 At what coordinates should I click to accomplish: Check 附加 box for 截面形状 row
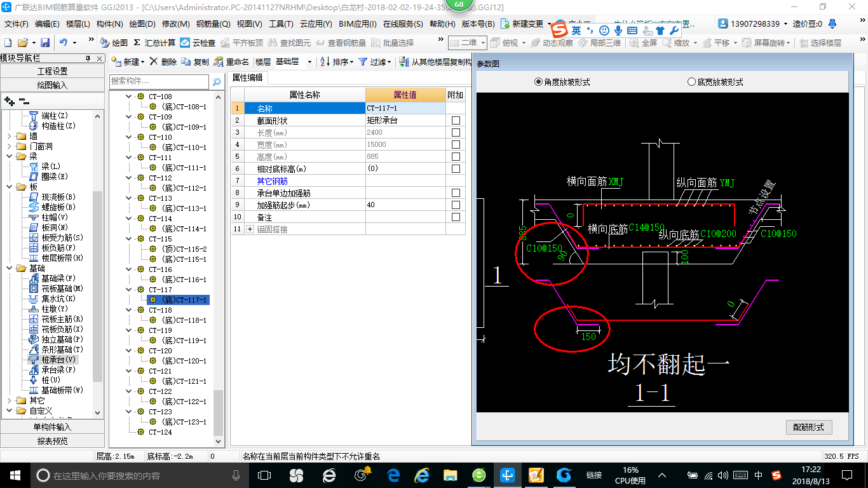pos(456,121)
